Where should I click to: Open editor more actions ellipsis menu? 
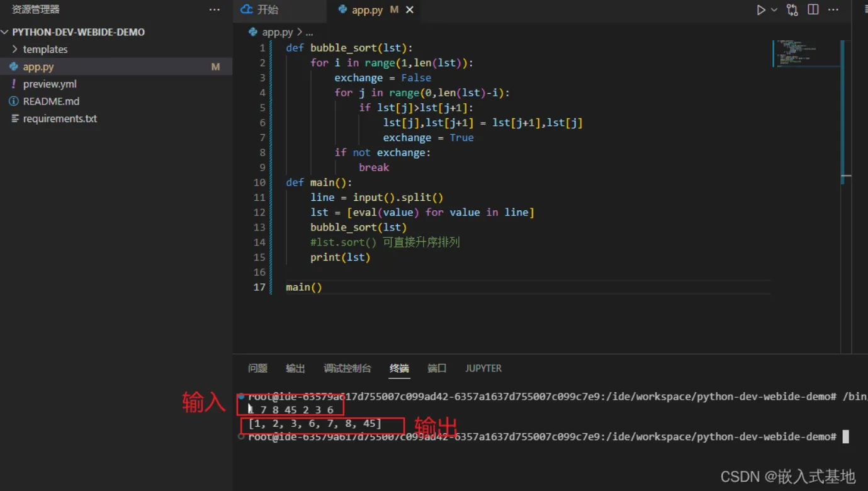833,10
